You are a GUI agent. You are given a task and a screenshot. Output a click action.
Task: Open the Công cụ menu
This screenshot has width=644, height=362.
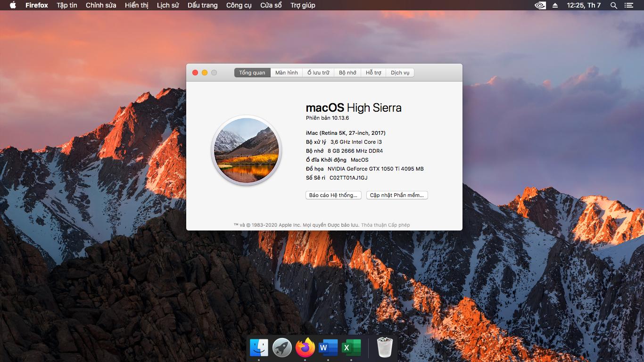239,5
